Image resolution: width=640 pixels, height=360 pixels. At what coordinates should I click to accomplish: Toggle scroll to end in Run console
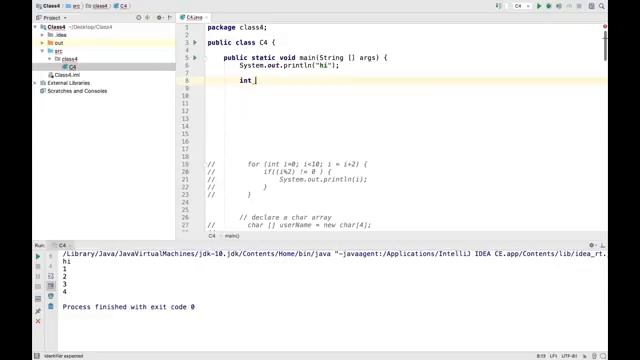tap(51, 286)
